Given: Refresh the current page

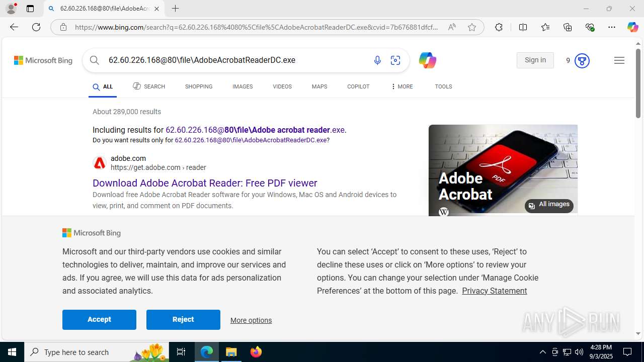Looking at the screenshot, I should click(x=36, y=27).
